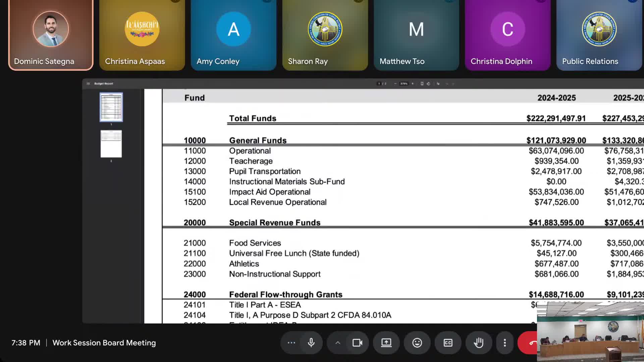
Task: Click fit to page icon
Action: coord(422,83)
